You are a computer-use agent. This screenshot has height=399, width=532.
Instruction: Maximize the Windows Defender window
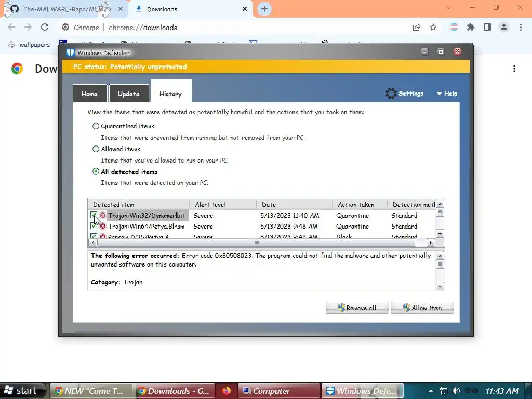click(x=441, y=51)
